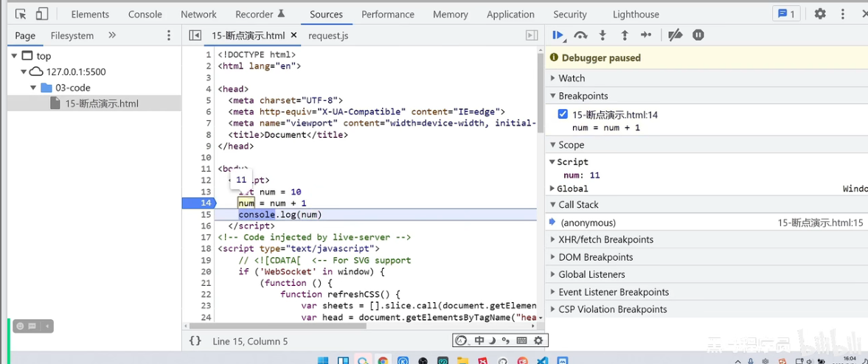Collapse the top frame tree node
The width and height of the screenshot is (868, 364).
(x=14, y=56)
